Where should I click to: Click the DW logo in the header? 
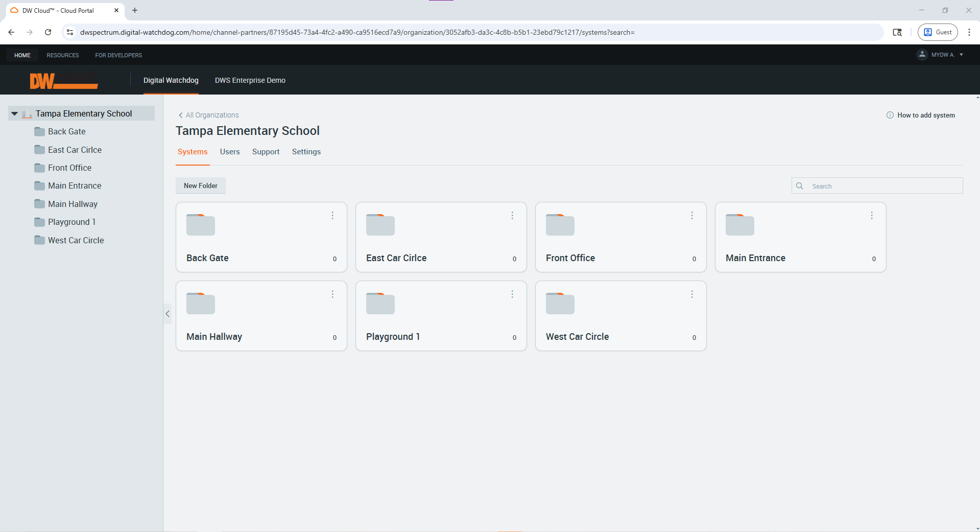coord(64,80)
